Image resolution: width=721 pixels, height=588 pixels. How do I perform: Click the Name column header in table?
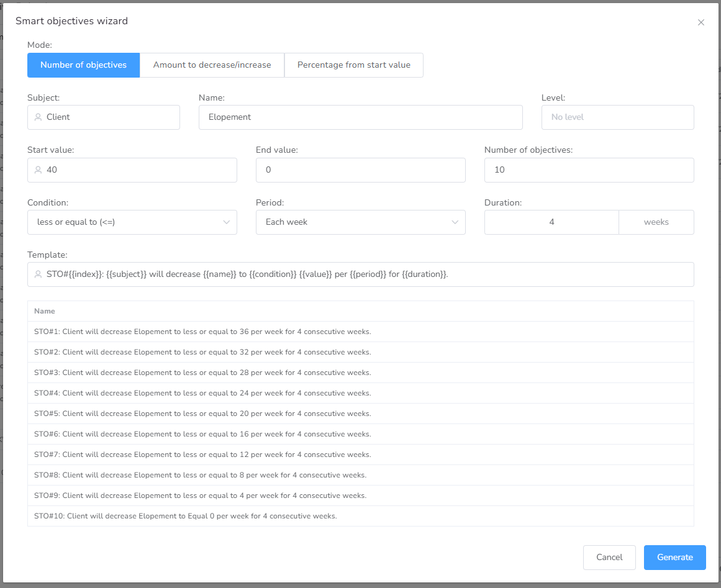coord(45,311)
